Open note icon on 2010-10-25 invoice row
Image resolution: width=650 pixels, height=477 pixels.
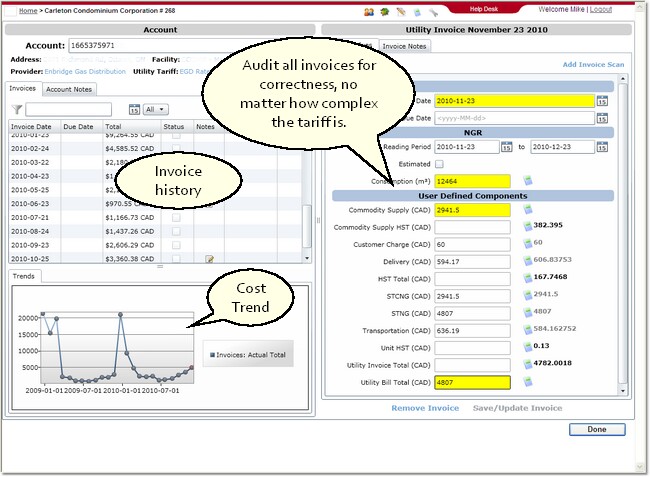coord(210,259)
